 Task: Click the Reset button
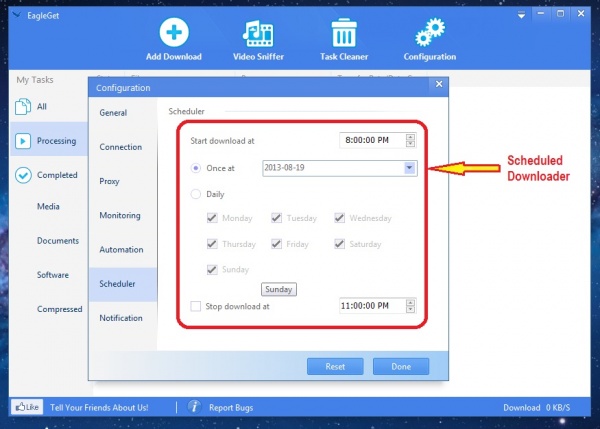pos(335,366)
